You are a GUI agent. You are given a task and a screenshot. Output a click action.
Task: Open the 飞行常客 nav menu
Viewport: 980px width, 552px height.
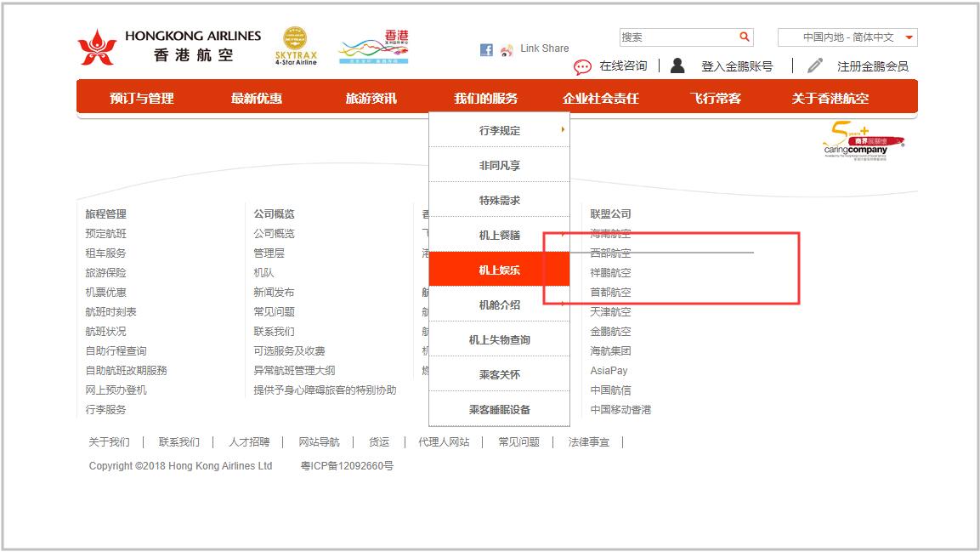click(x=716, y=98)
